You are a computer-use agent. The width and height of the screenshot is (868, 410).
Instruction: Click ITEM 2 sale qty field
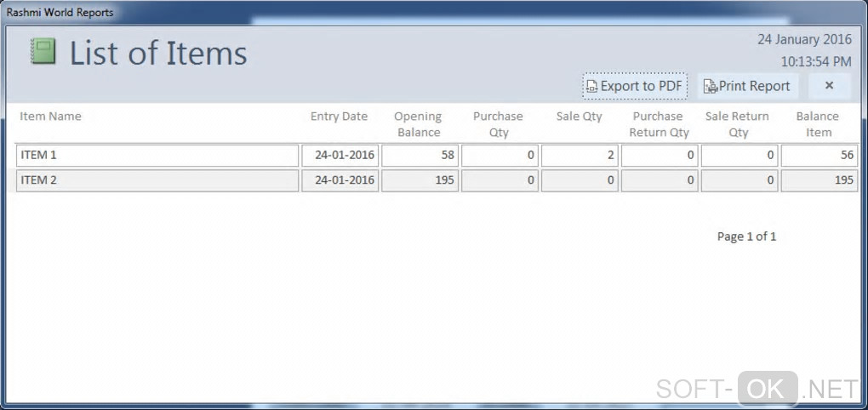tap(580, 181)
